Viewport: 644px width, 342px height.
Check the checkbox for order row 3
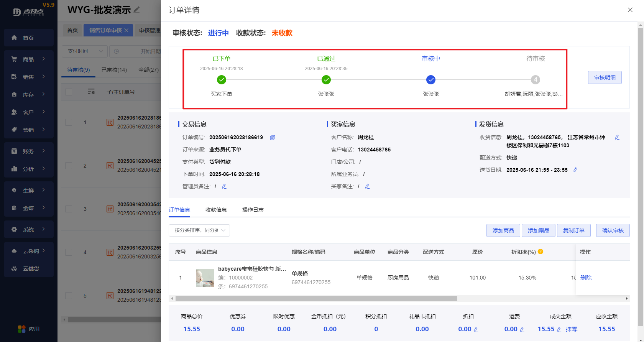tap(69, 209)
